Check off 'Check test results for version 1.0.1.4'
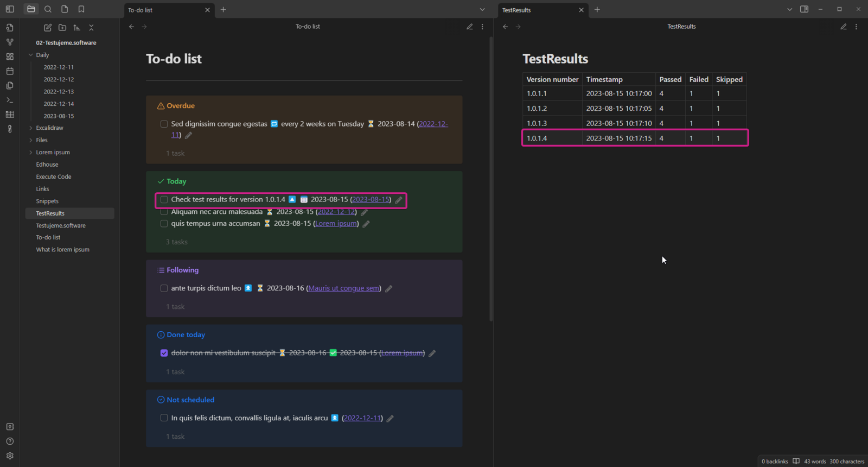This screenshot has width=868, height=467. (164, 200)
